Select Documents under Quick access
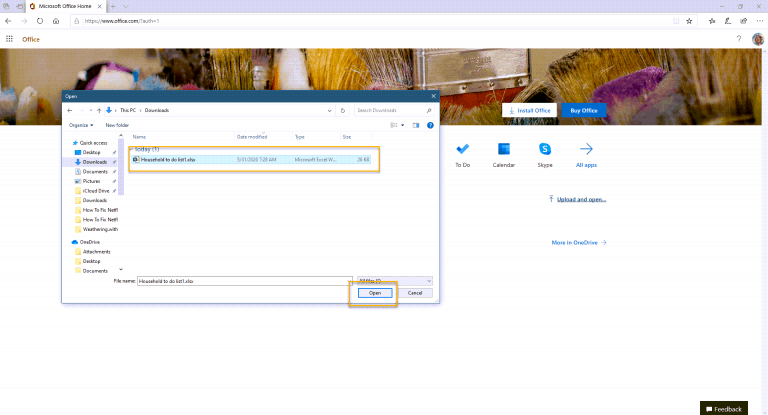The image size is (768, 415). (x=95, y=171)
